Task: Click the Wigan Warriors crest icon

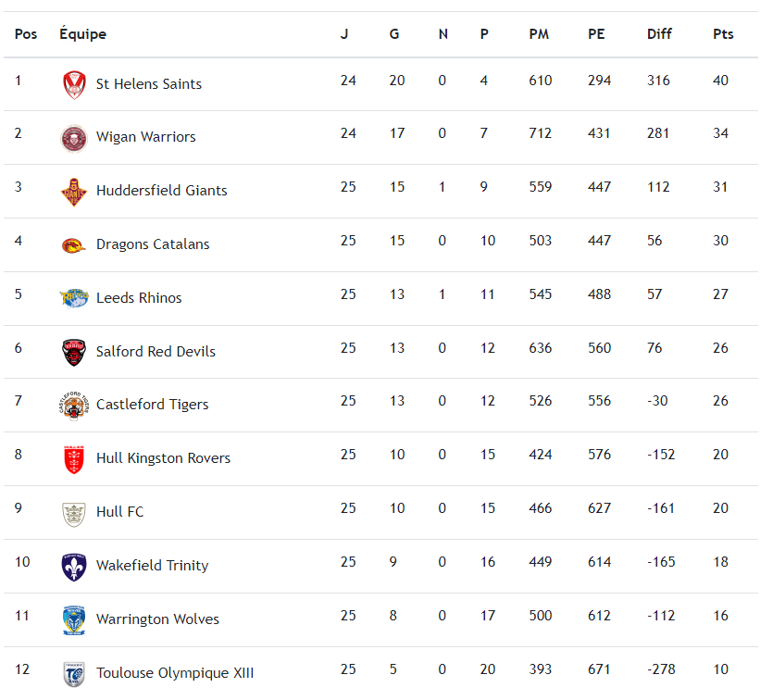Action: [74, 138]
